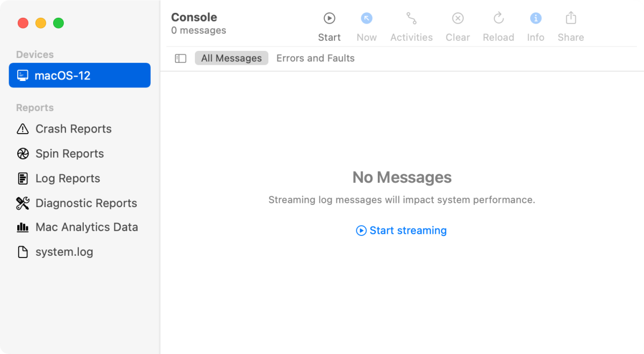Click the green full-screen window button

click(58, 23)
